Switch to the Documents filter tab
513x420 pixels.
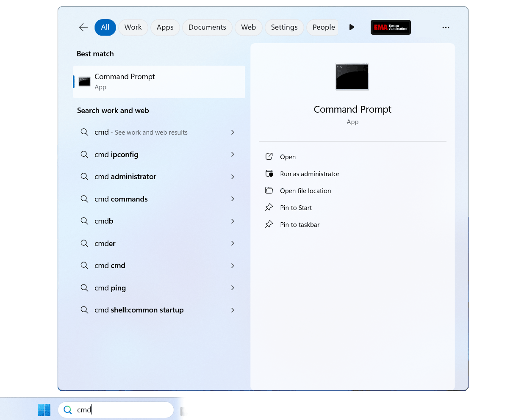(207, 27)
